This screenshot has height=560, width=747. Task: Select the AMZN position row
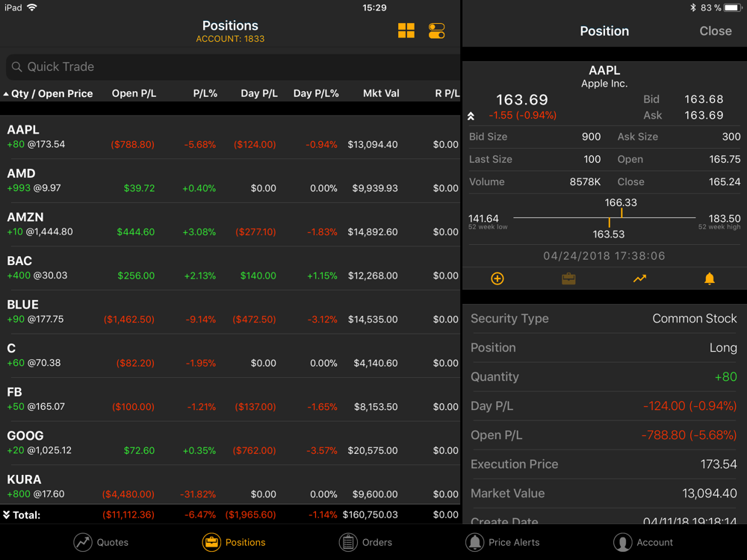point(230,225)
